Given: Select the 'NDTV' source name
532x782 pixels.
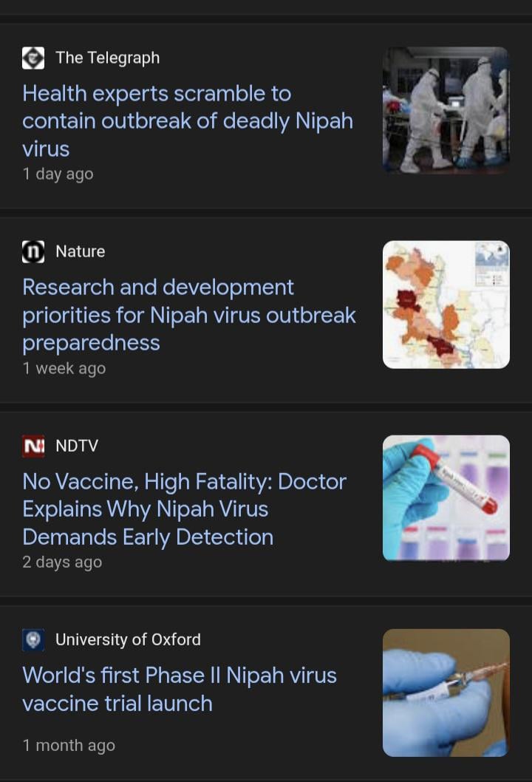Looking at the screenshot, I should (77, 446).
